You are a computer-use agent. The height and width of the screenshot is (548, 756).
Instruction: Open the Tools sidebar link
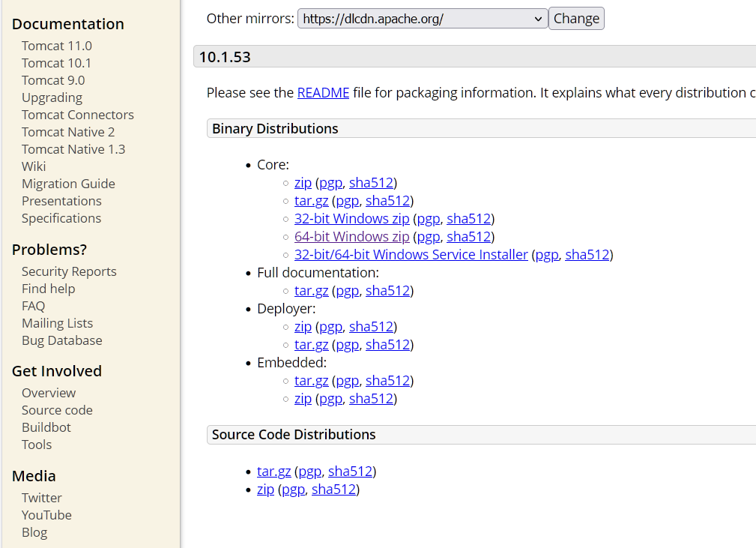pos(37,445)
